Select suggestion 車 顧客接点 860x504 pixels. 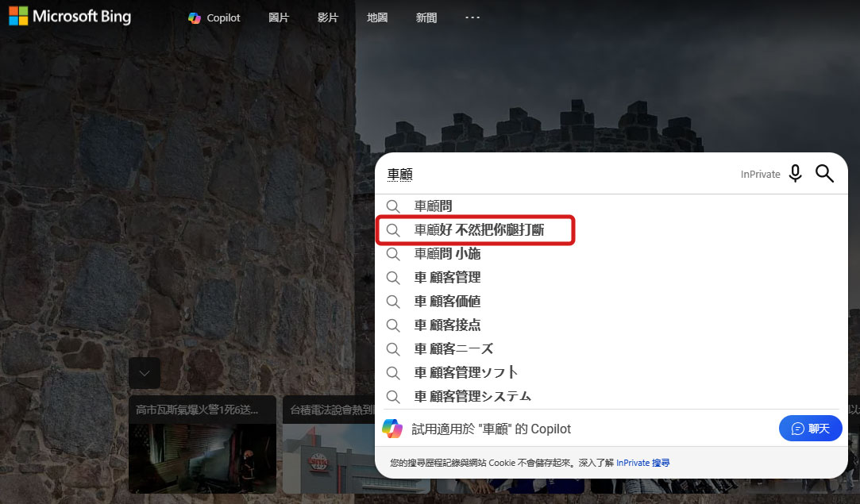tap(611, 325)
